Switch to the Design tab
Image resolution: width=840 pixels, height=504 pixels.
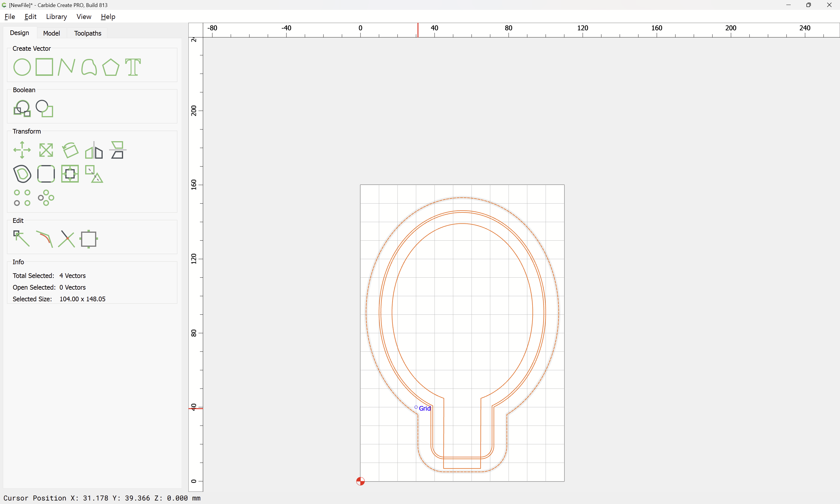(19, 33)
